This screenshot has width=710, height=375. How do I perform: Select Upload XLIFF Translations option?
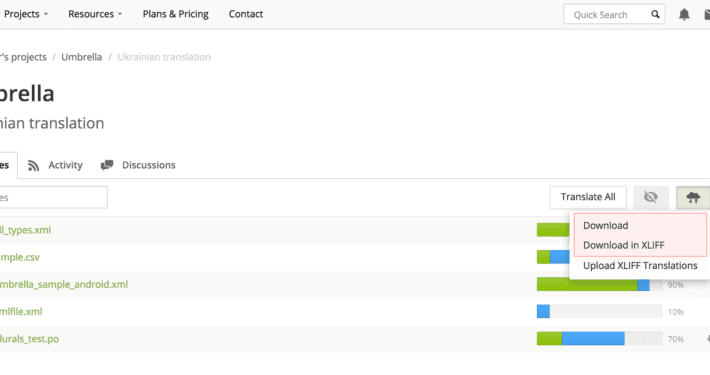(x=640, y=265)
